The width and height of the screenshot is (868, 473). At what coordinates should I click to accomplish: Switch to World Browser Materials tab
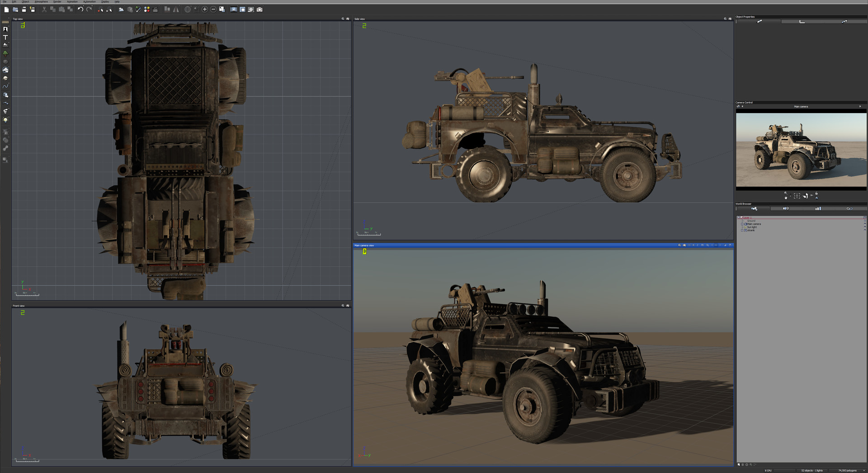coord(786,208)
